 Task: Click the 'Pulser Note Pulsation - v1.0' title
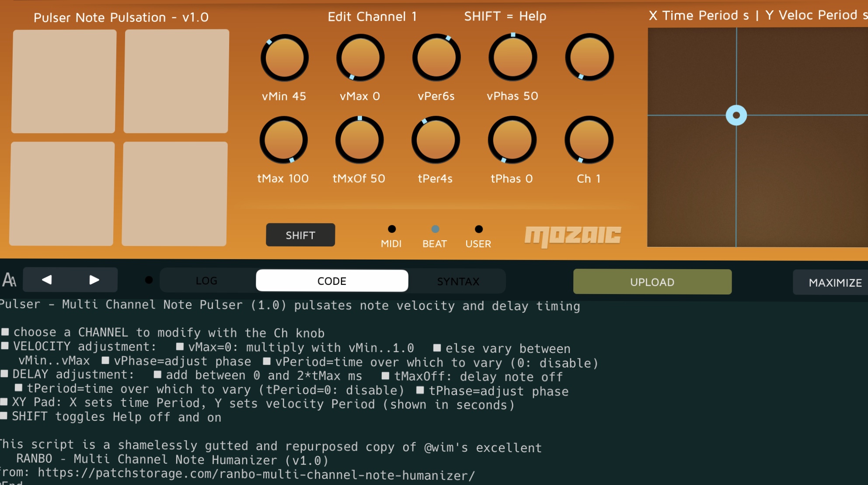(x=121, y=17)
